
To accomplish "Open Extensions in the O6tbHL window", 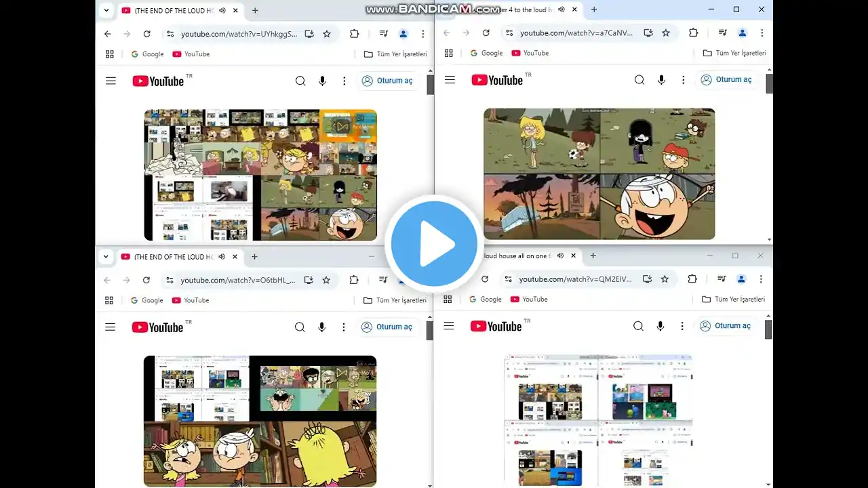I will click(353, 280).
